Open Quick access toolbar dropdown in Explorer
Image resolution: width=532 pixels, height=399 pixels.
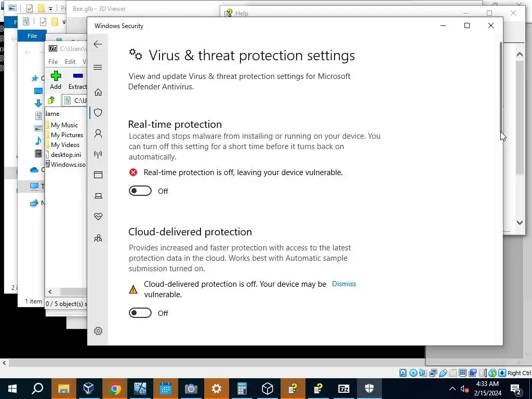pyautogui.click(x=64, y=22)
